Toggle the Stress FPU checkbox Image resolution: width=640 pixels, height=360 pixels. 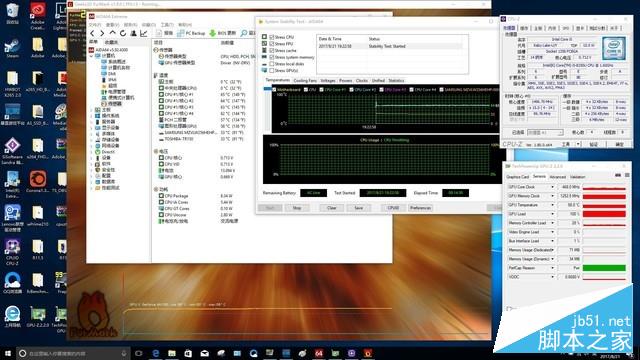point(271,44)
